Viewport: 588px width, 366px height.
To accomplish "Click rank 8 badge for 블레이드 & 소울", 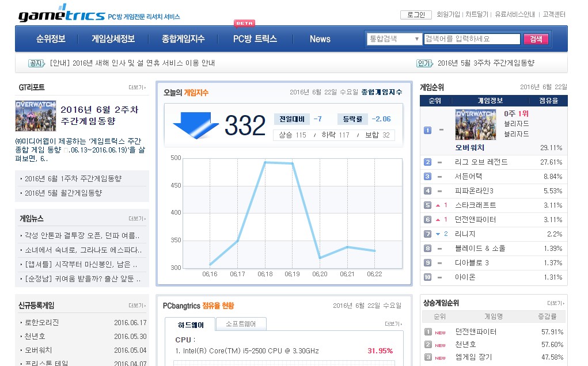I will (x=427, y=249).
